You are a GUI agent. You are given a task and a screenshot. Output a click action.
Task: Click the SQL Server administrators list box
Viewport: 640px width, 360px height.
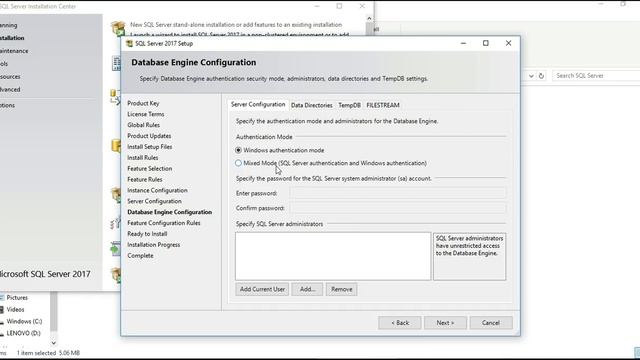click(333, 256)
